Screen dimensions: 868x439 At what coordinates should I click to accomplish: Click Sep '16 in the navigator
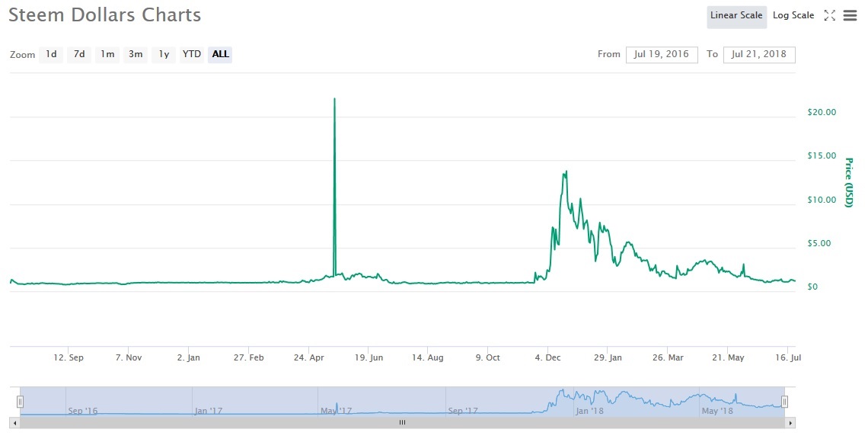coord(82,411)
